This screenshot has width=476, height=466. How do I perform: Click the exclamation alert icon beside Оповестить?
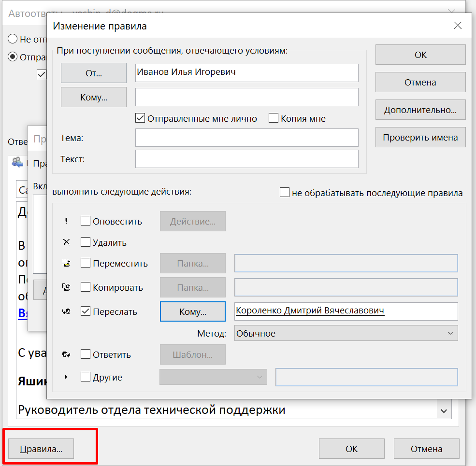pyautogui.click(x=67, y=221)
